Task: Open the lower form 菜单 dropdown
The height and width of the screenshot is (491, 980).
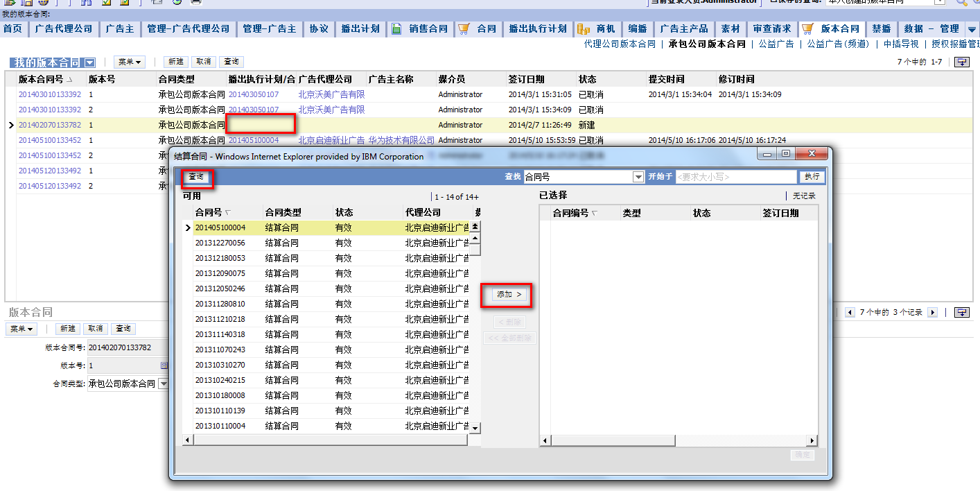Action: (x=21, y=329)
